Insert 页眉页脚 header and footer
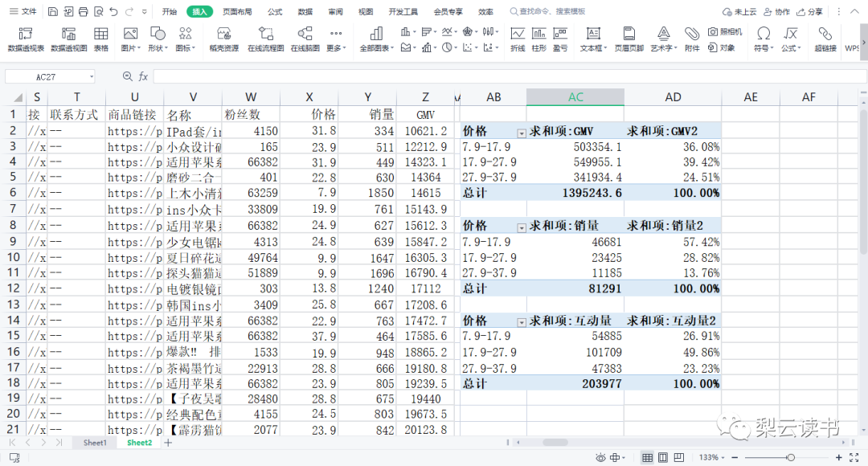 [x=628, y=39]
